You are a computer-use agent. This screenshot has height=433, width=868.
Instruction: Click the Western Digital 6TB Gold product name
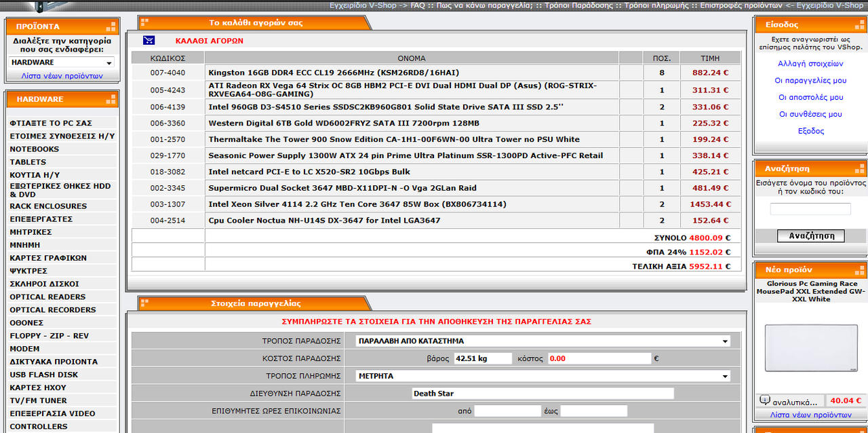(344, 123)
